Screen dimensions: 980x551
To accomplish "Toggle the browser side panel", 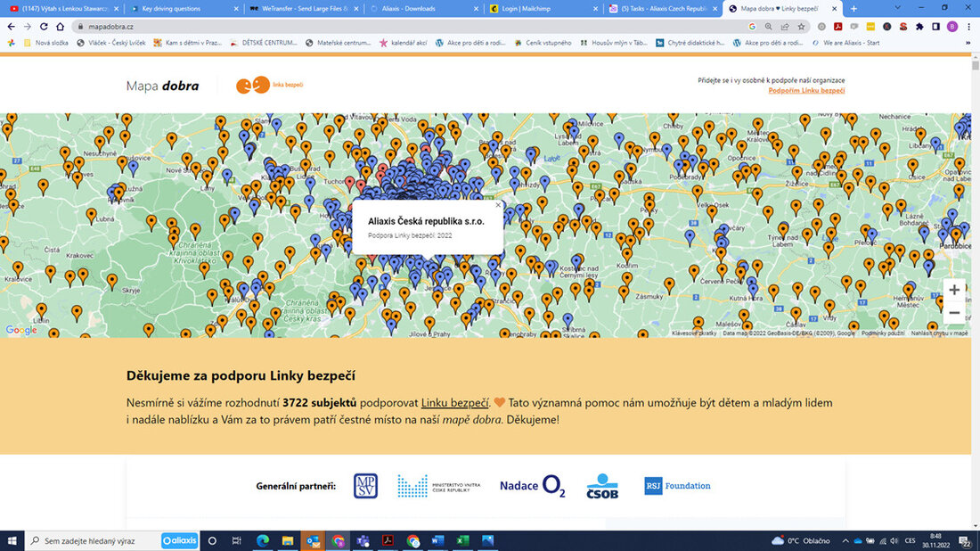I will point(935,27).
